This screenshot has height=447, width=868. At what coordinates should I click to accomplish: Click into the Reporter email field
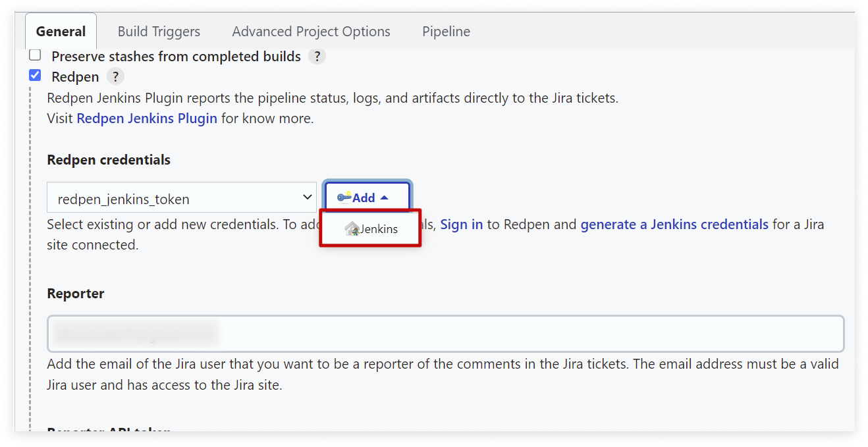[x=445, y=334]
